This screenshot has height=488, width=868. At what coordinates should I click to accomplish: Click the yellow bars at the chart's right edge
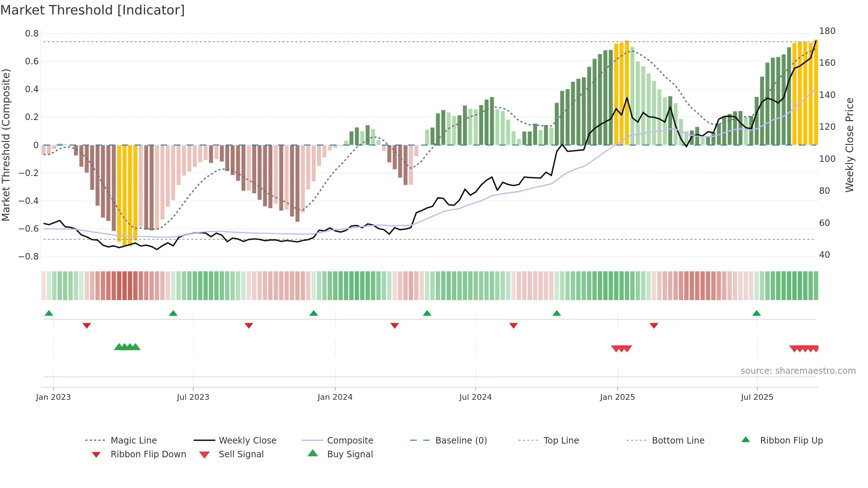click(805, 93)
